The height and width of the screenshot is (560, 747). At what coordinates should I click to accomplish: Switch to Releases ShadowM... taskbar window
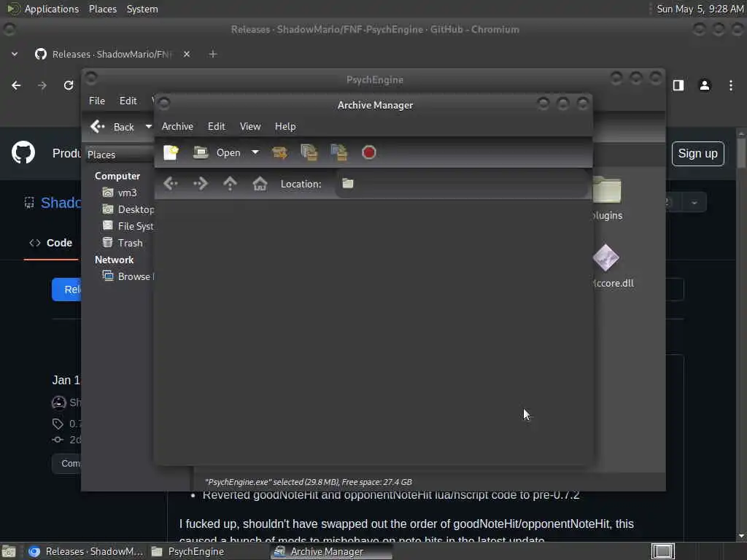click(x=86, y=551)
